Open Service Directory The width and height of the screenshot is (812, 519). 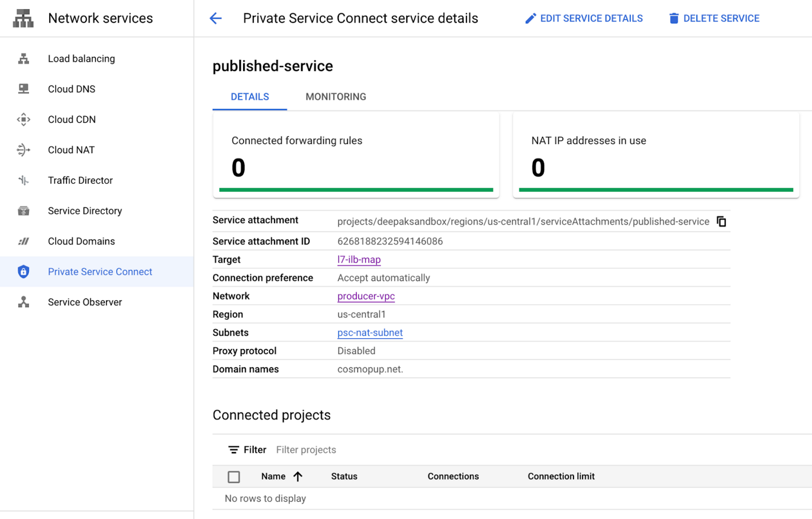pyautogui.click(x=85, y=210)
